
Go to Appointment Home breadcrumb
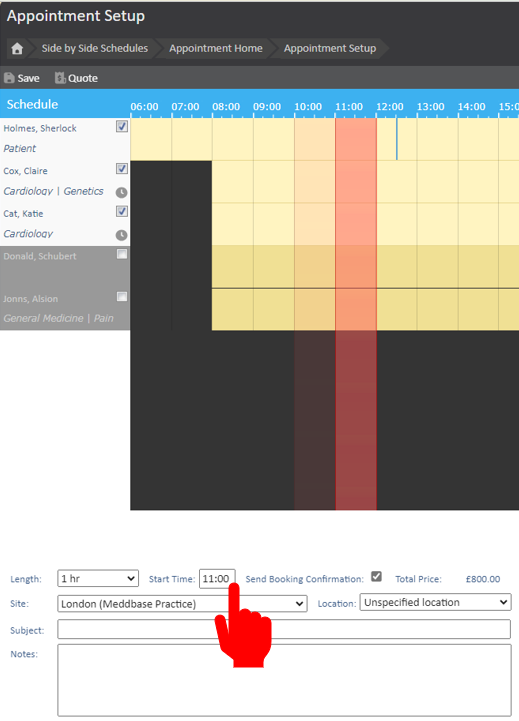pyautogui.click(x=216, y=48)
